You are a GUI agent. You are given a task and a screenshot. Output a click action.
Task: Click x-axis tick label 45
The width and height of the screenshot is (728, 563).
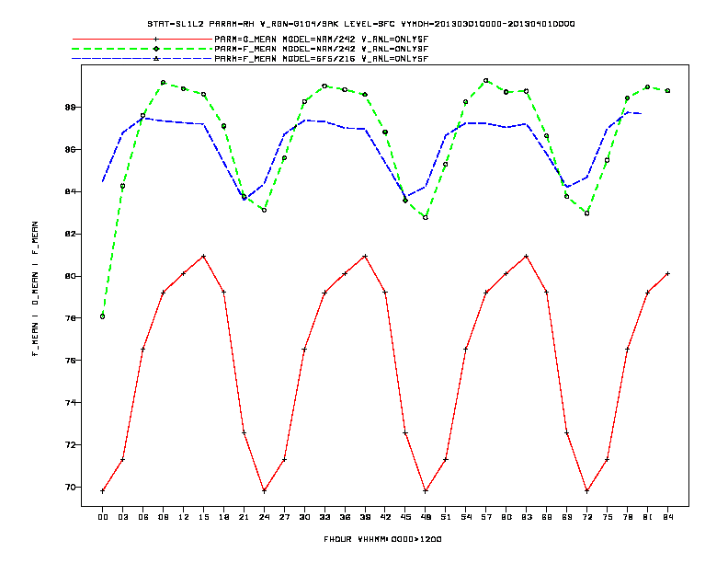(405, 517)
